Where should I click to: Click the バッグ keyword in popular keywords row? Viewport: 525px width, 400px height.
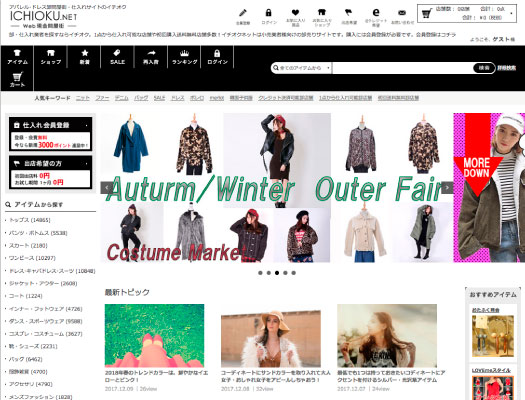141,98
